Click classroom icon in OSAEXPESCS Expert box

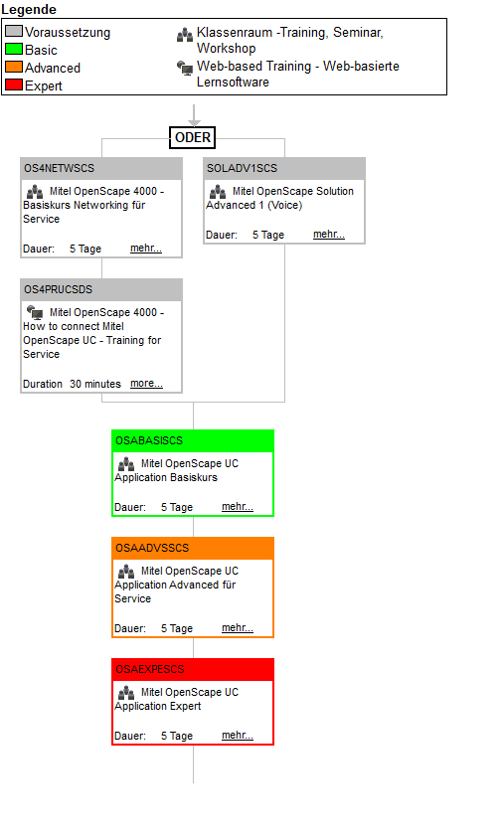[126, 693]
